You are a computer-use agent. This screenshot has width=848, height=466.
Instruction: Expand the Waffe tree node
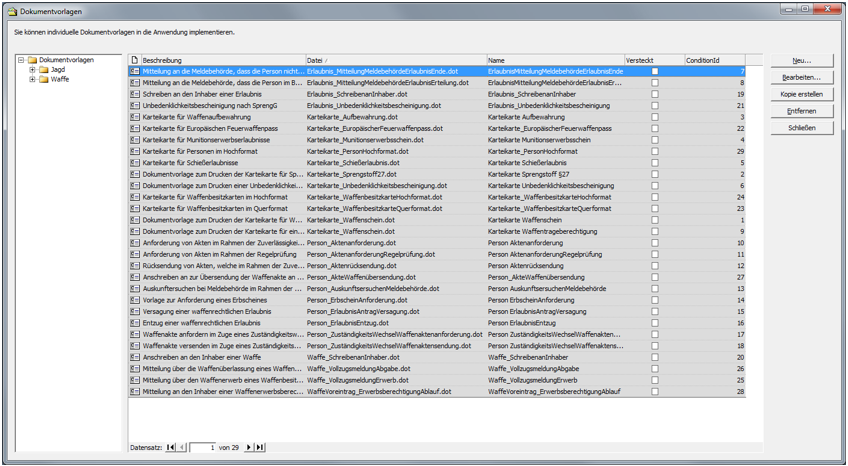(32, 79)
